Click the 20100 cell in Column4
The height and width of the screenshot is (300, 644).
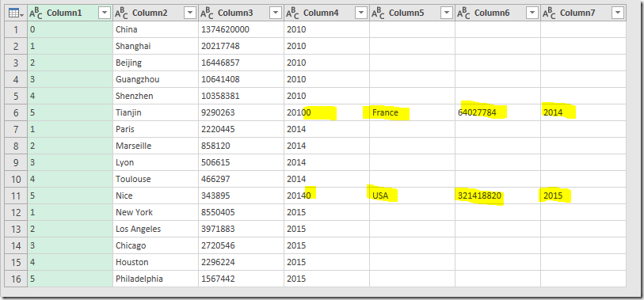pos(326,112)
